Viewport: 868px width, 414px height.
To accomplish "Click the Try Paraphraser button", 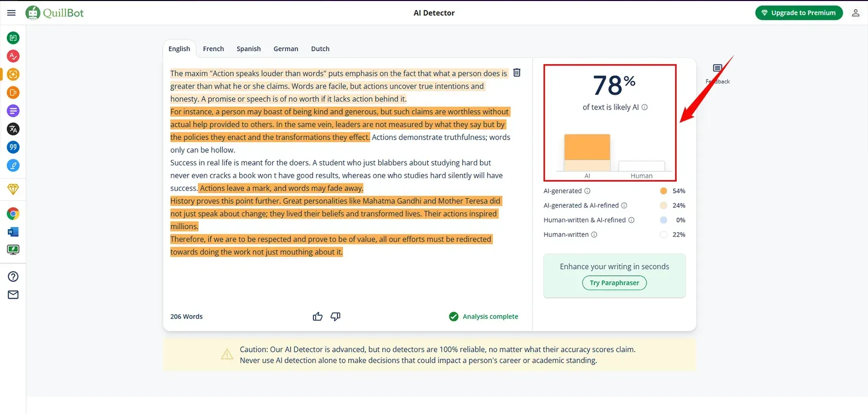I will point(614,283).
